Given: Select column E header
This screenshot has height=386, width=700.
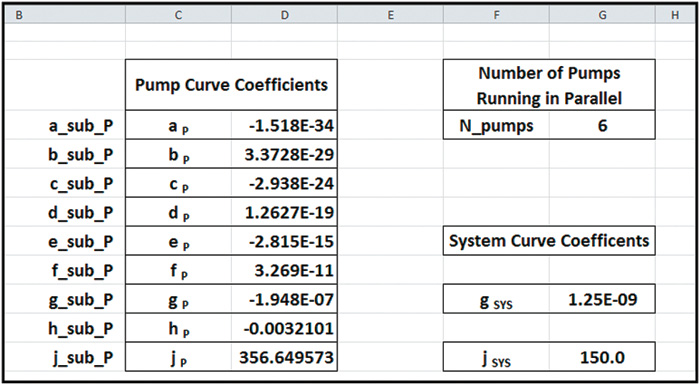Looking at the screenshot, I should [x=390, y=15].
